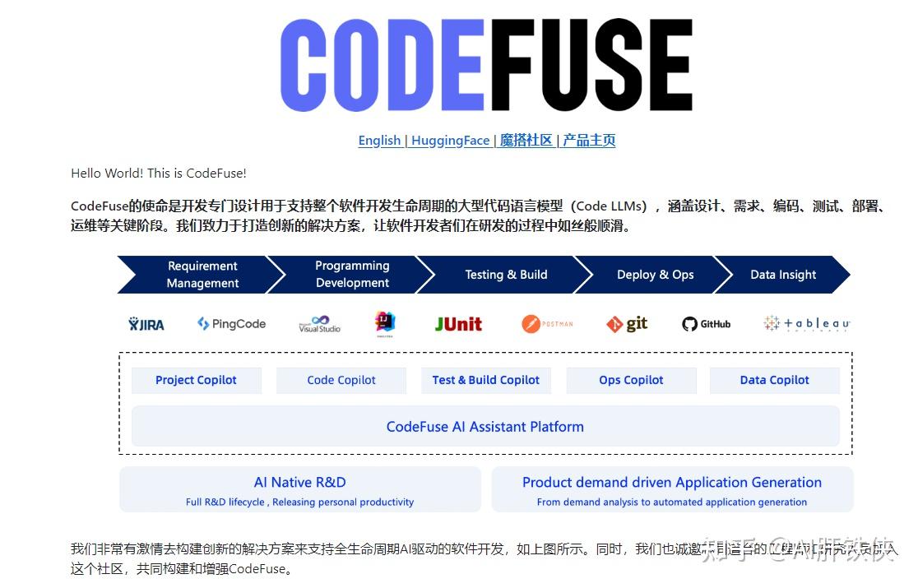Open the English language link
The image size is (918, 588).
click(x=379, y=140)
